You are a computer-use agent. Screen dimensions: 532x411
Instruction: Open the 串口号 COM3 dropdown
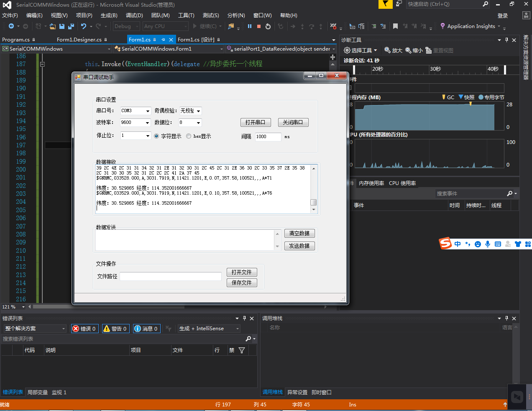148,111
